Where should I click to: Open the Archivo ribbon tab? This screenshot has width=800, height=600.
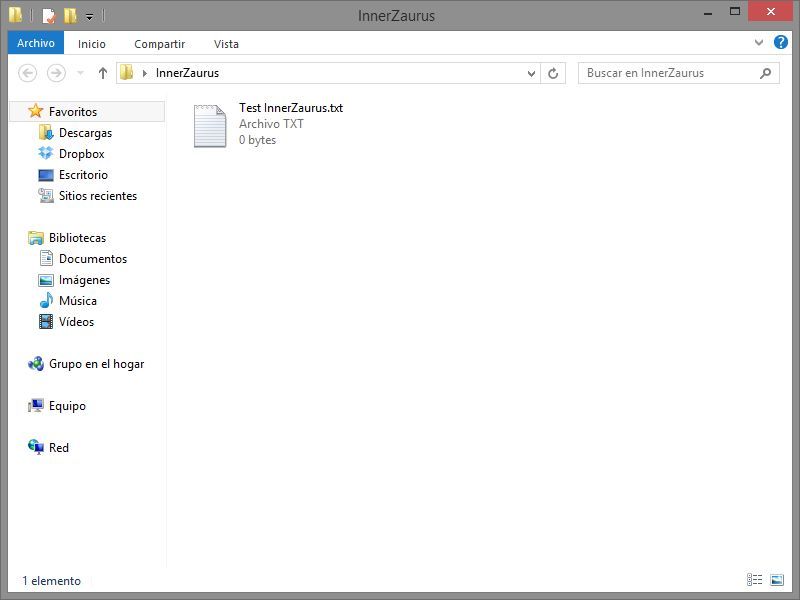tap(36, 43)
